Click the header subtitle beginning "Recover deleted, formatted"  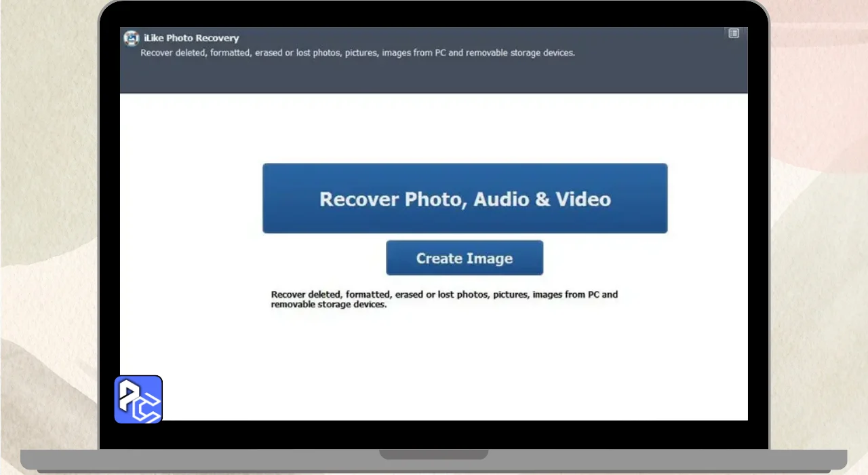(357, 53)
